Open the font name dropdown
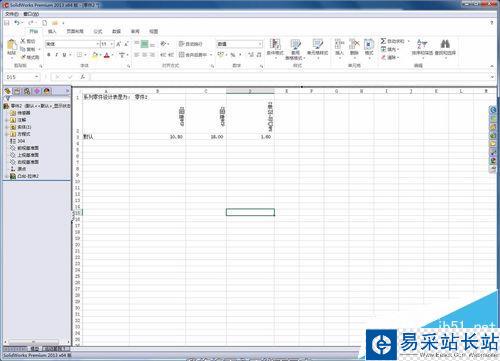Viewport: 500px width, 361px height. click(x=98, y=44)
